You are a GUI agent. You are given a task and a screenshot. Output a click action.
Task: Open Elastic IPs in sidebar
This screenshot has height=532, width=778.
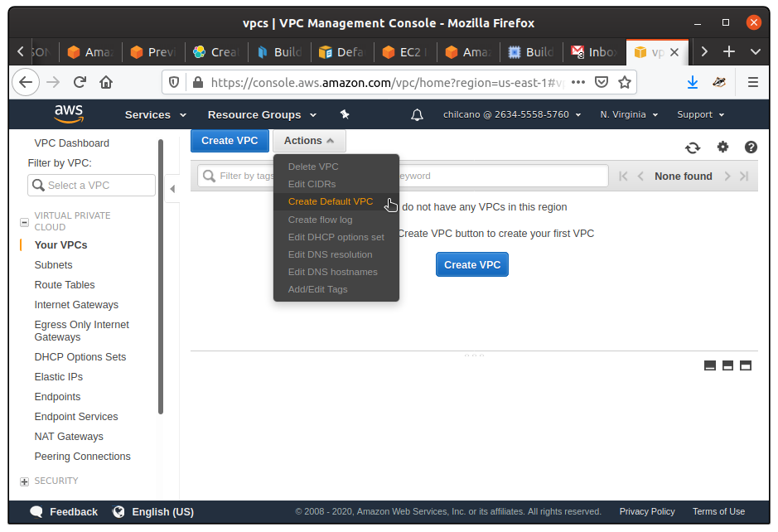point(59,377)
